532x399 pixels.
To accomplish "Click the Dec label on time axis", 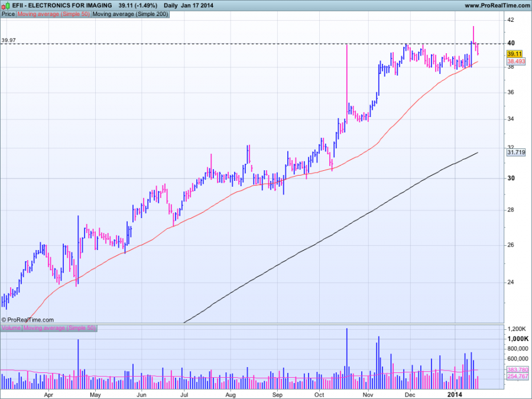I will tap(410, 395).
